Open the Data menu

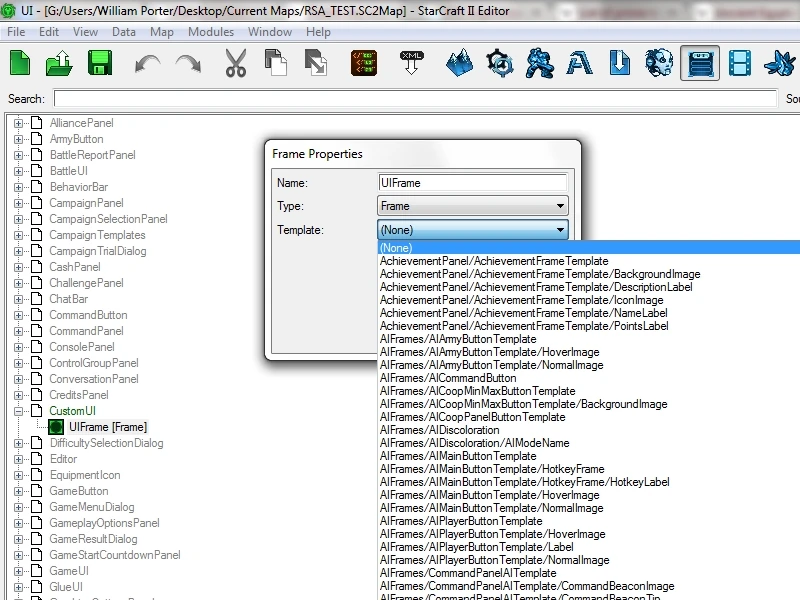click(x=123, y=32)
